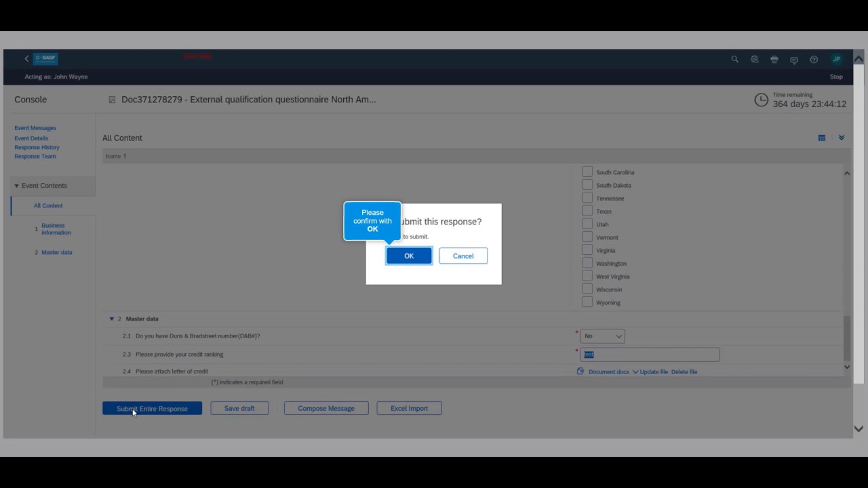Open the search icon in header
The image size is (868, 488).
[x=734, y=59]
